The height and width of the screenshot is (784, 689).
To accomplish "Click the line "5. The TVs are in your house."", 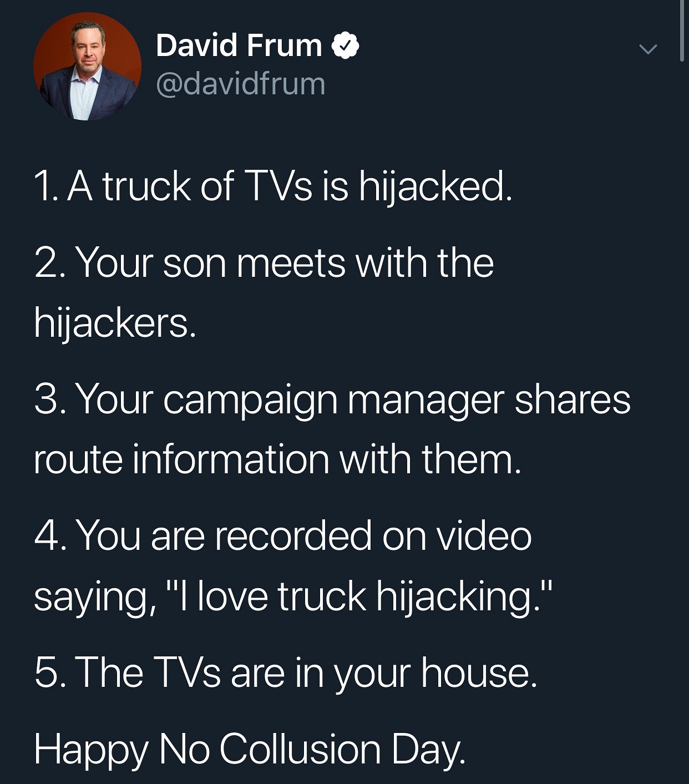I will click(286, 672).
